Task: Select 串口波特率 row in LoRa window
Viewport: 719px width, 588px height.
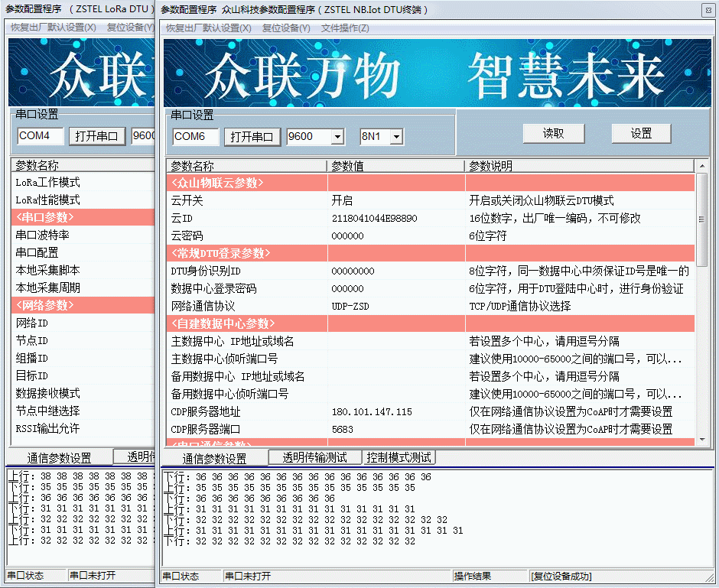Action: pyautogui.click(x=83, y=235)
